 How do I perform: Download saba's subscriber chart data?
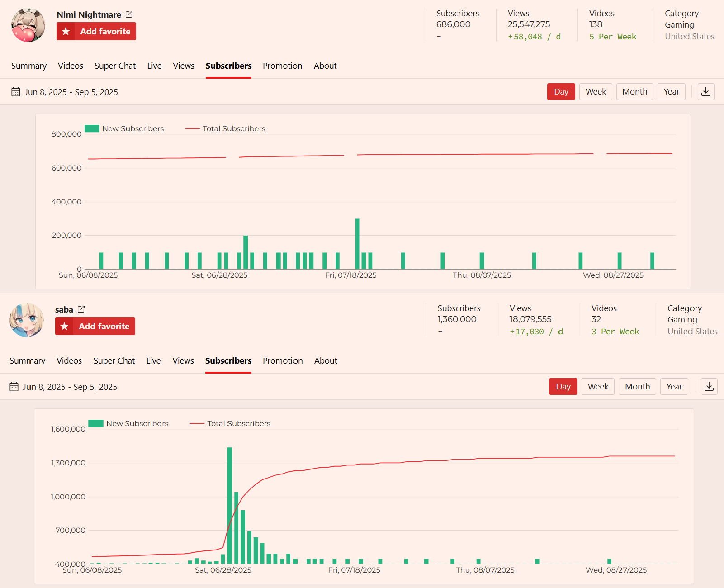click(x=709, y=387)
